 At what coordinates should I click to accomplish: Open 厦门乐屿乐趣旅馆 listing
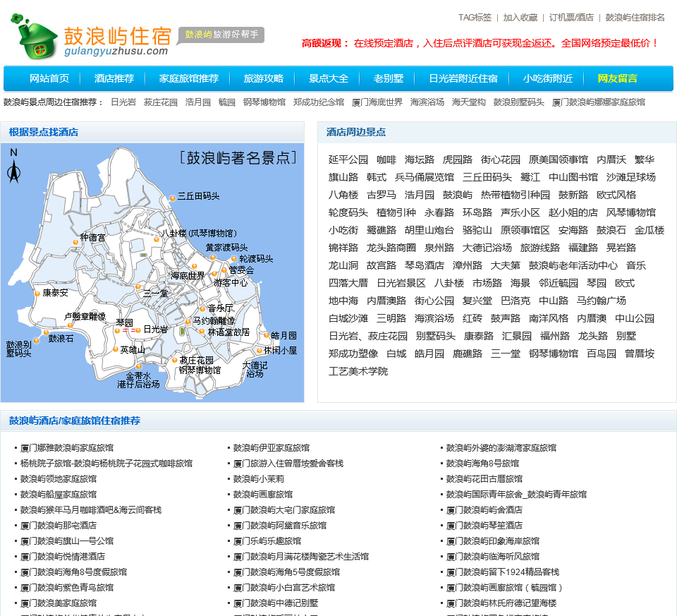click(x=267, y=540)
